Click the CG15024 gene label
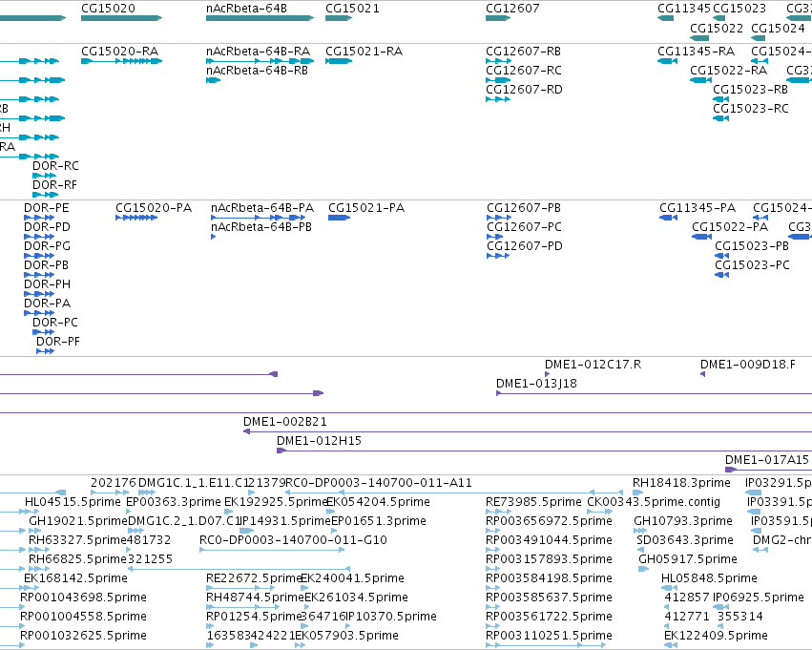Screen dimensions: 812x650 (778, 28)
